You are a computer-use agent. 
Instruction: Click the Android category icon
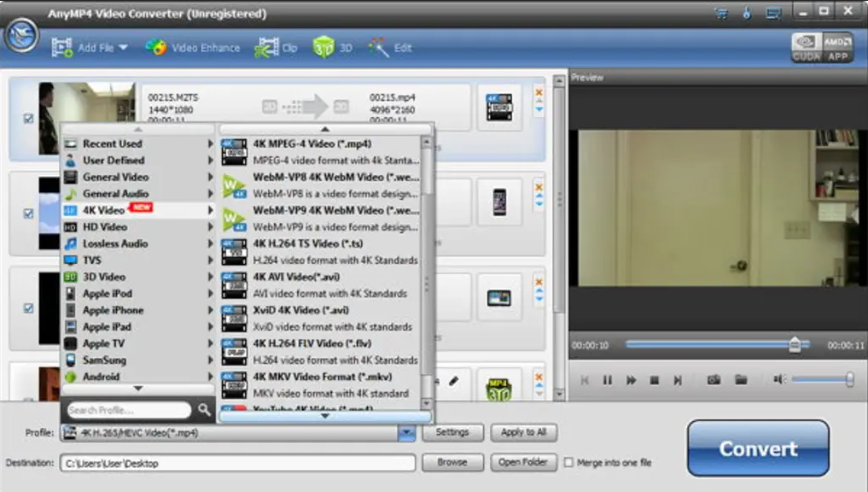point(70,377)
